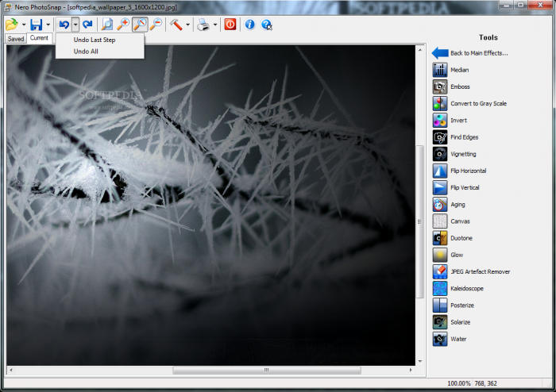Click the Median effect icon
Viewport: 556px width, 392px height.
click(440, 70)
